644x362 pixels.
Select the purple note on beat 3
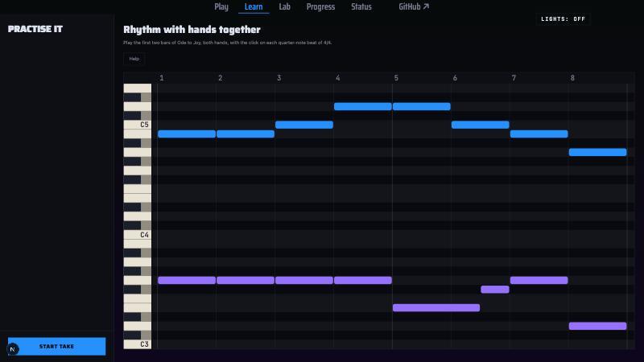[x=304, y=280]
